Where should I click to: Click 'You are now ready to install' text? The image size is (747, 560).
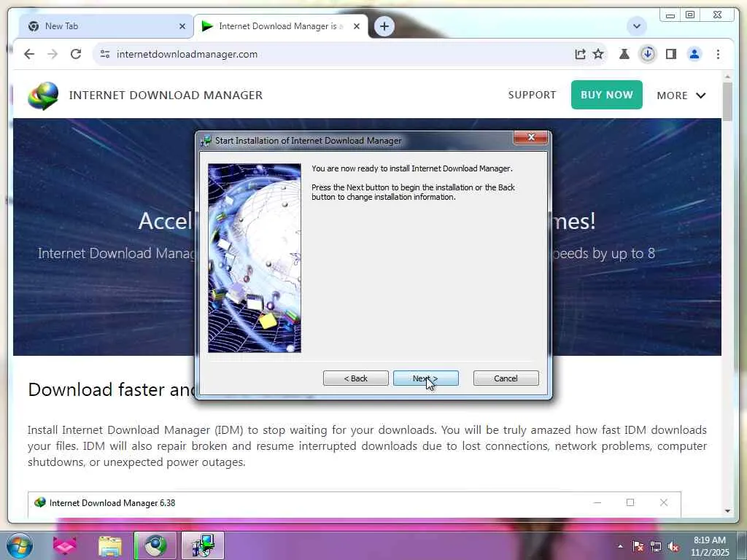412,168
